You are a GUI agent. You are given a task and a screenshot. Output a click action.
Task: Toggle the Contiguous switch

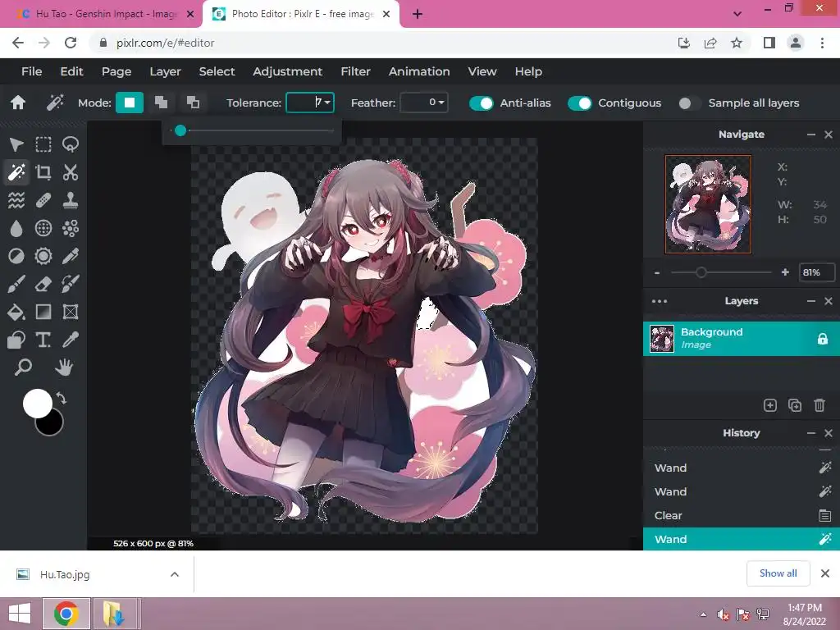coord(580,103)
